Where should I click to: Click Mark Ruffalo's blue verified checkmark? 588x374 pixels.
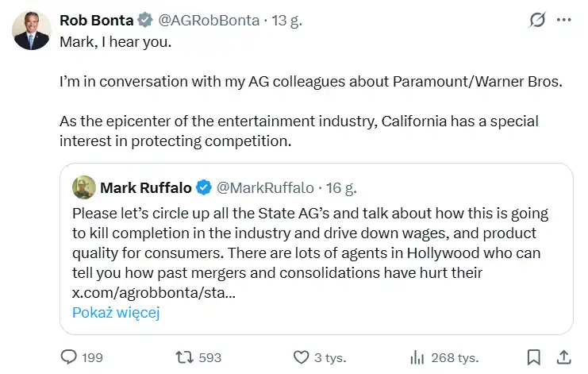tap(204, 188)
